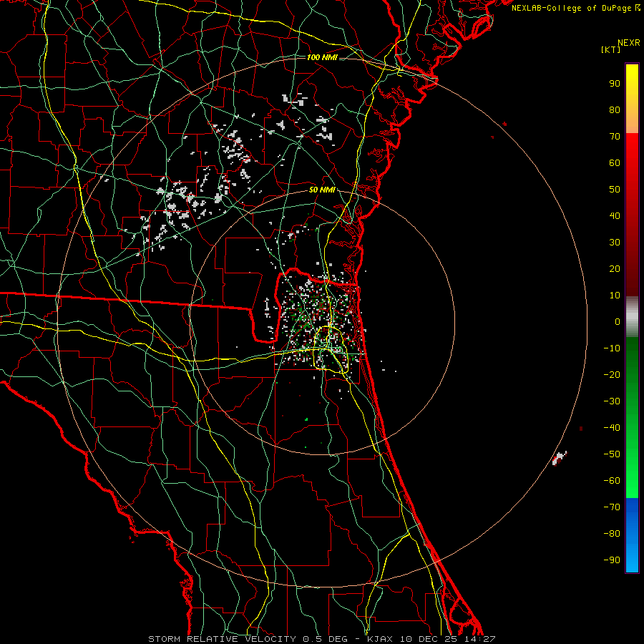Viewport: 644px width, 644px height.
Task: Click the positive 10 value on the velocity scale
Action: (x=615, y=296)
